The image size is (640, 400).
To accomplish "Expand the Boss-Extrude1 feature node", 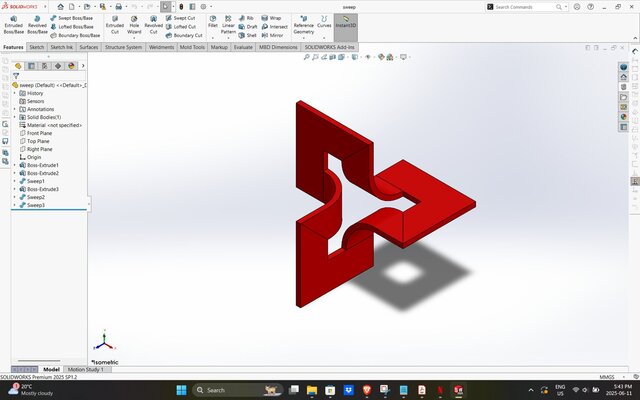I will click(14, 165).
